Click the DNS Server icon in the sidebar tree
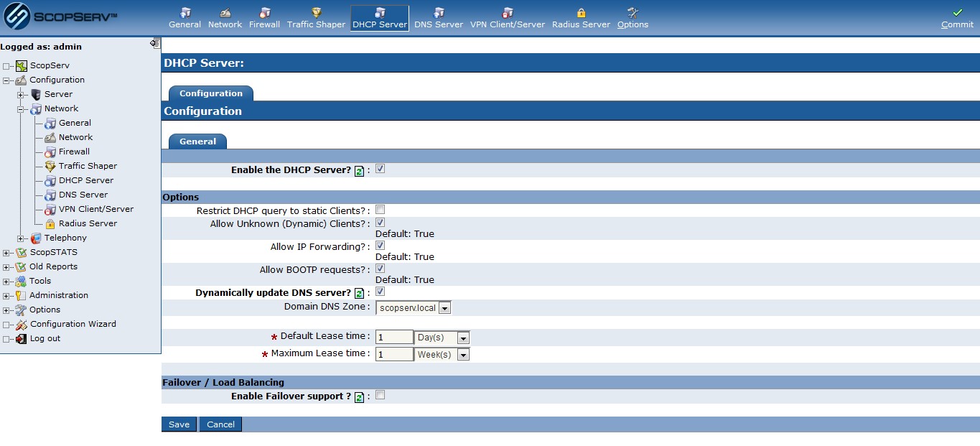The image size is (980, 446). pyautogui.click(x=50, y=195)
